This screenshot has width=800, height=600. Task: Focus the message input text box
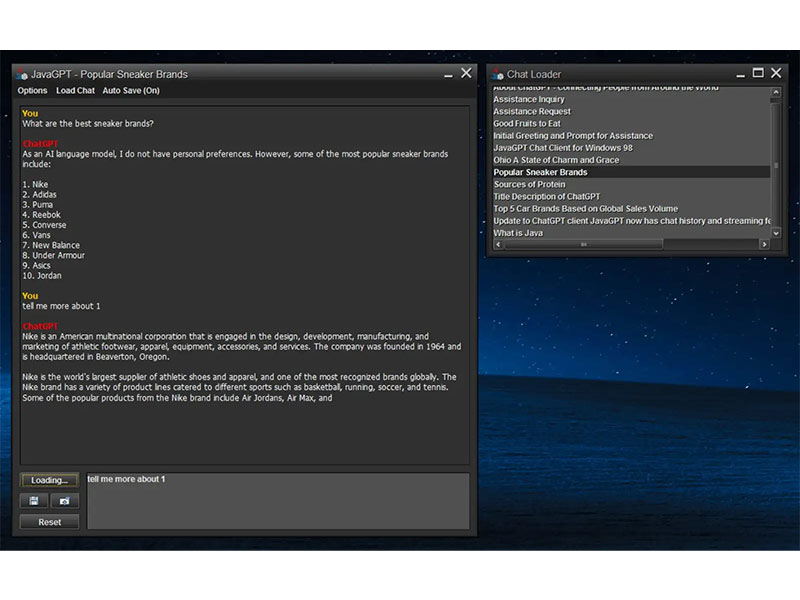[x=278, y=501]
